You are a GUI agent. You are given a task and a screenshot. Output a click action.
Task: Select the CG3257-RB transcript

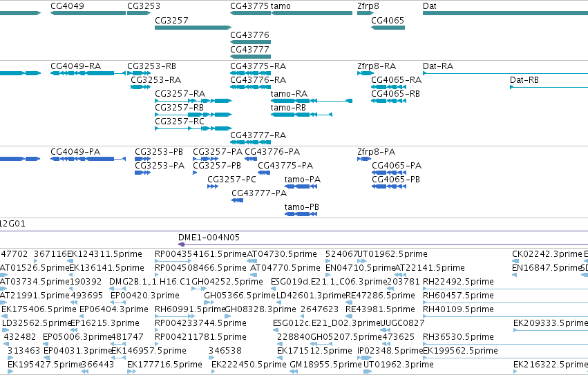pos(193,115)
